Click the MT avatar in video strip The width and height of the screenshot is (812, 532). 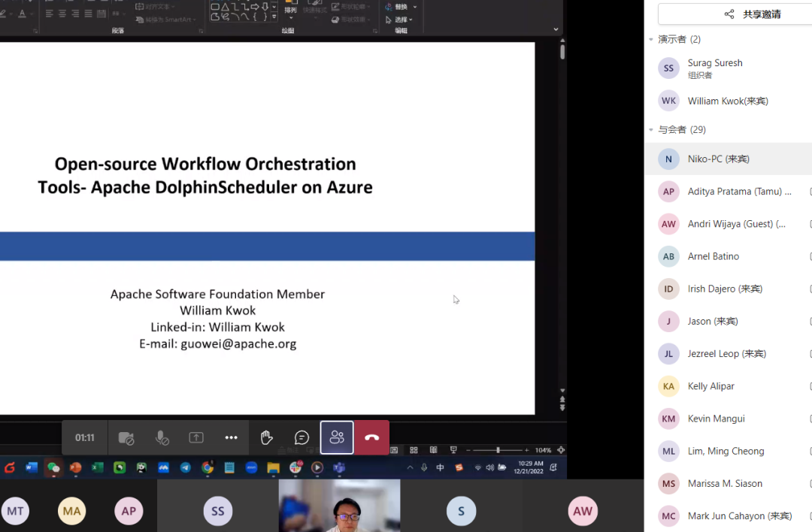(x=15, y=511)
